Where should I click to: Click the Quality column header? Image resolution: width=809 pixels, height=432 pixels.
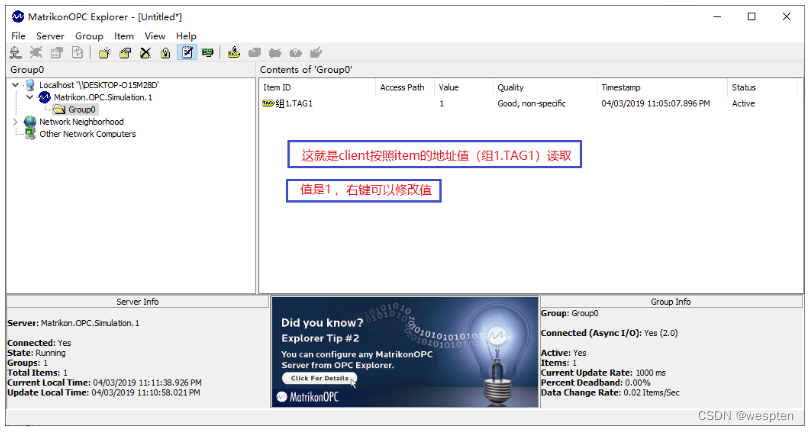click(545, 88)
